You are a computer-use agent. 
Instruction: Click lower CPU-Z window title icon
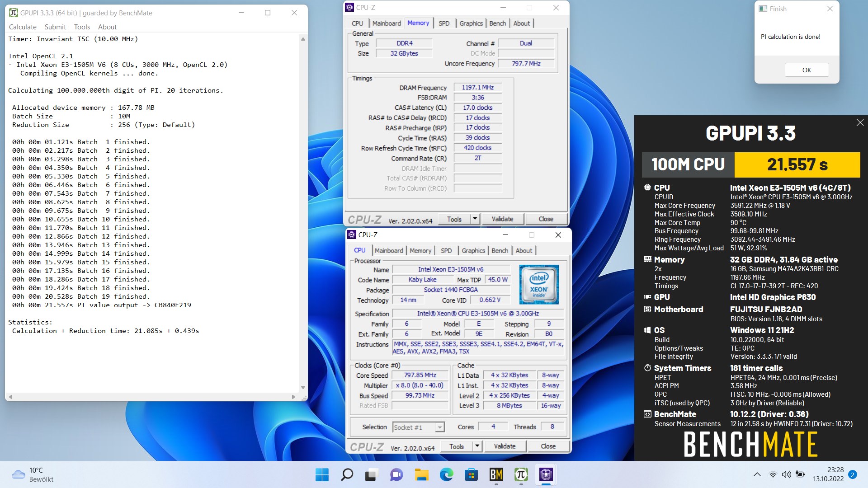click(352, 235)
